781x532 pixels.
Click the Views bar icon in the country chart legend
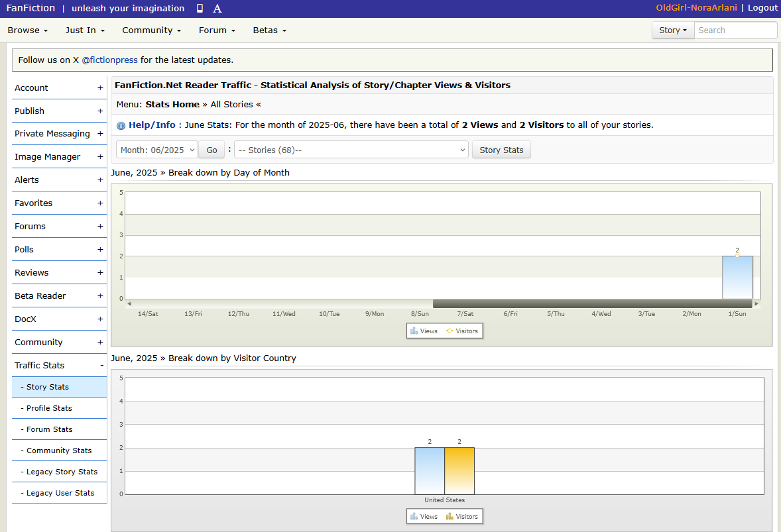point(414,517)
